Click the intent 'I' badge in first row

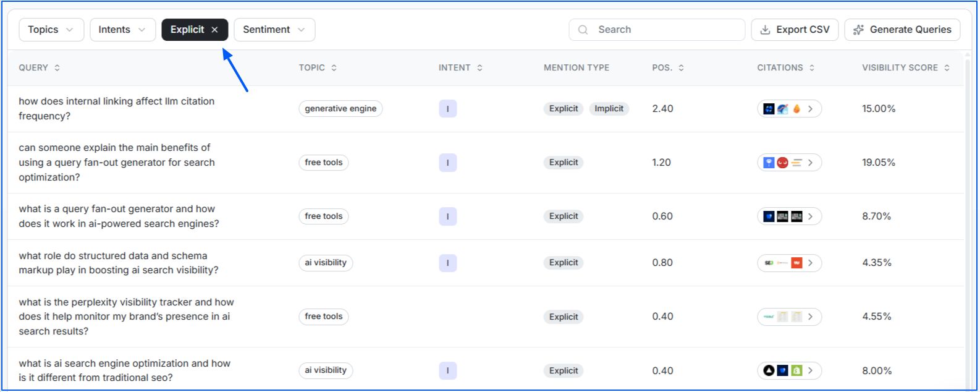click(447, 109)
